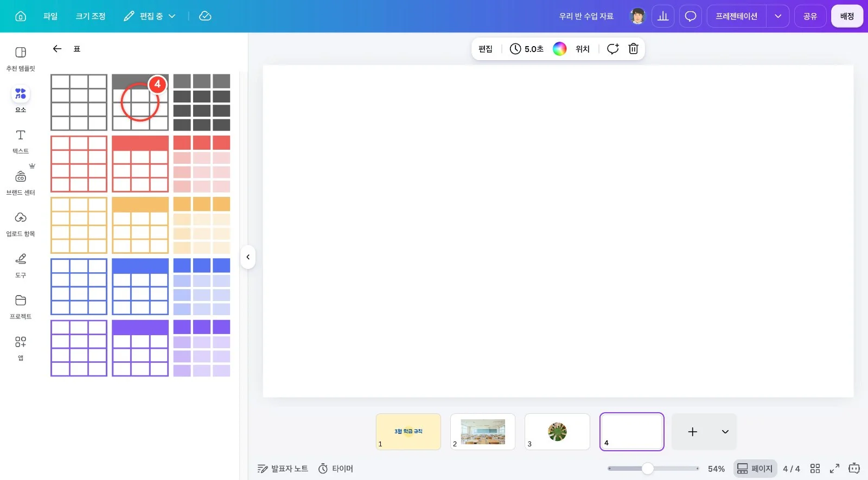Click the 프레젠테이션 button

(x=736, y=16)
